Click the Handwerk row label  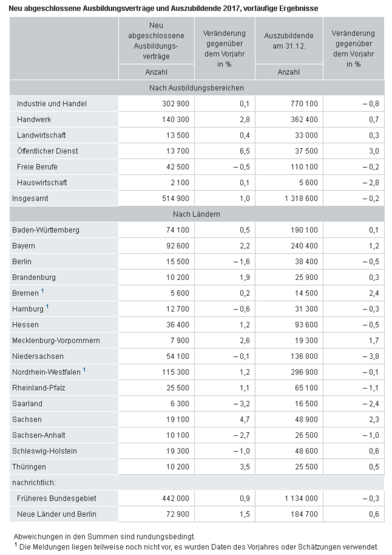tap(34, 120)
